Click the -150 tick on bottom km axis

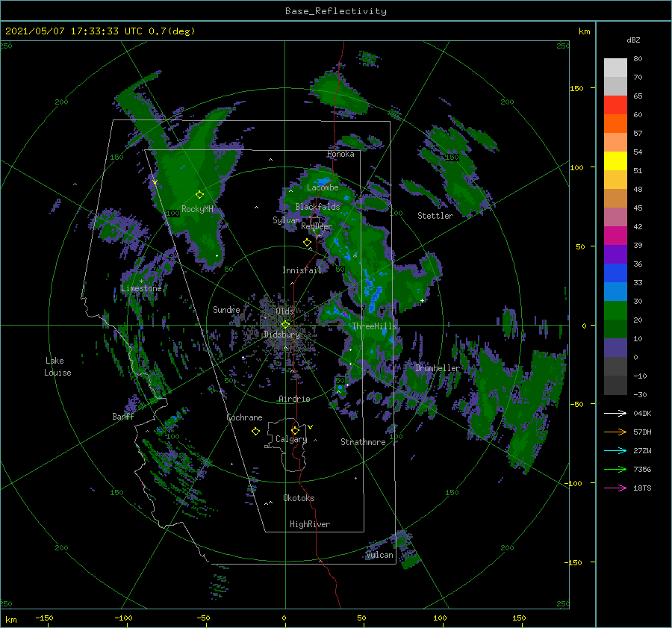pyautogui.click(x=44, y=618)
